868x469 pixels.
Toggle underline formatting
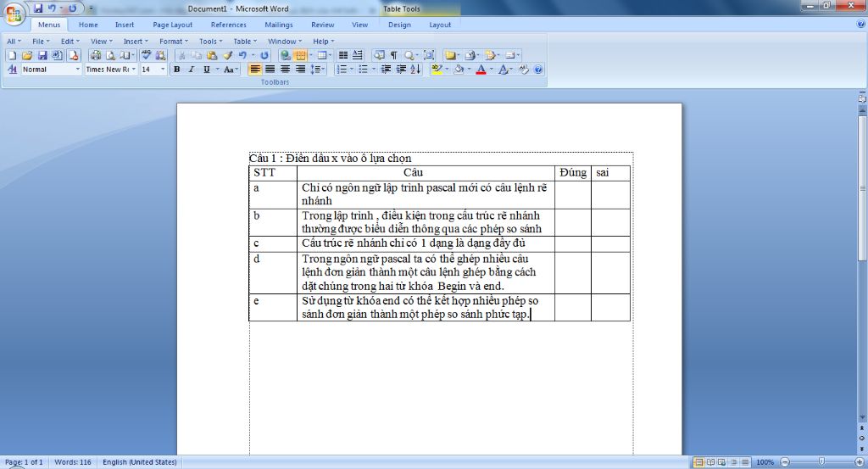207,70
